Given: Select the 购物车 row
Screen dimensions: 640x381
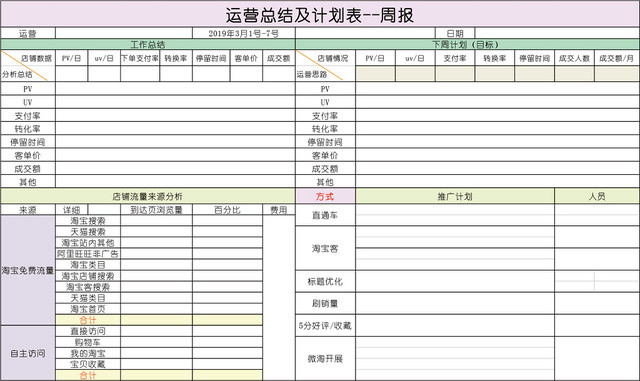Looking at the screenshot, I should click(x=88, y=342).
